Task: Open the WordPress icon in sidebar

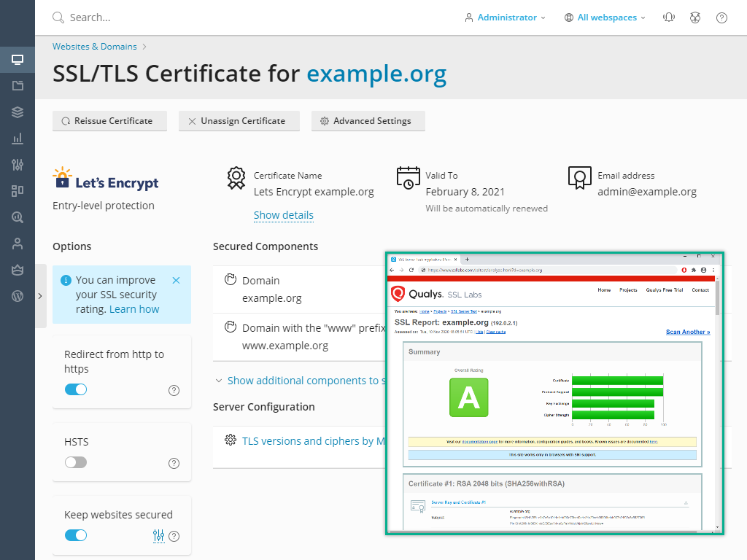Action: [x=18, y=296]
